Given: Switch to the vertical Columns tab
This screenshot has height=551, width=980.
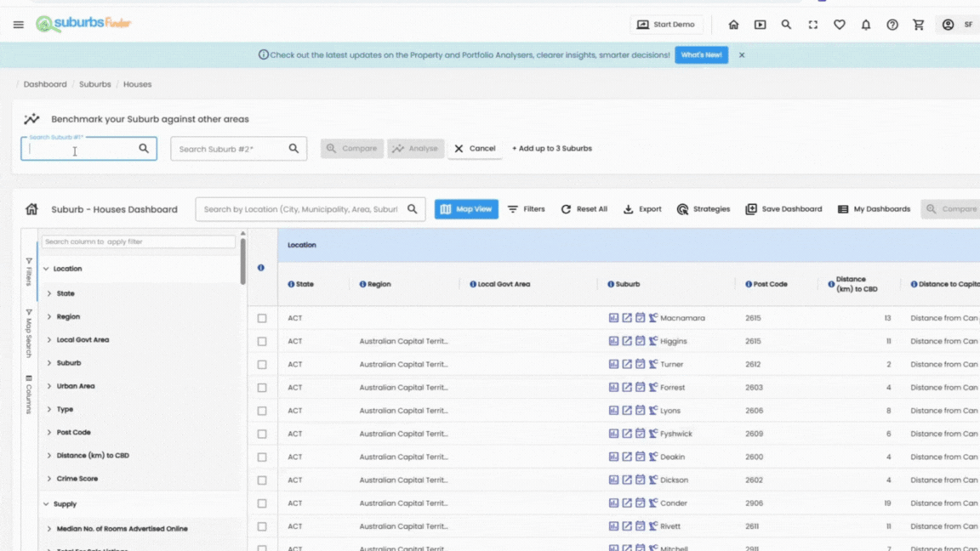Looking at the screenshot, I should coord(29,395).
